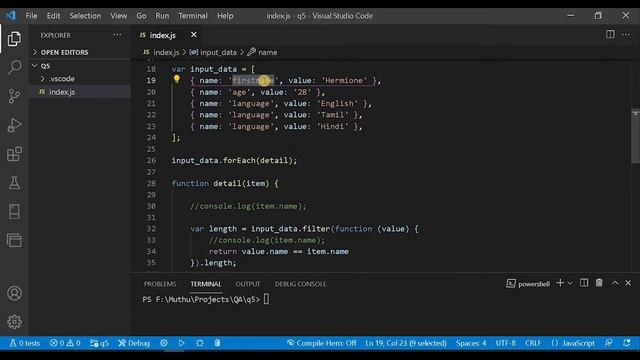Switch to the PROBLEMS panel tab

[160, 284]
